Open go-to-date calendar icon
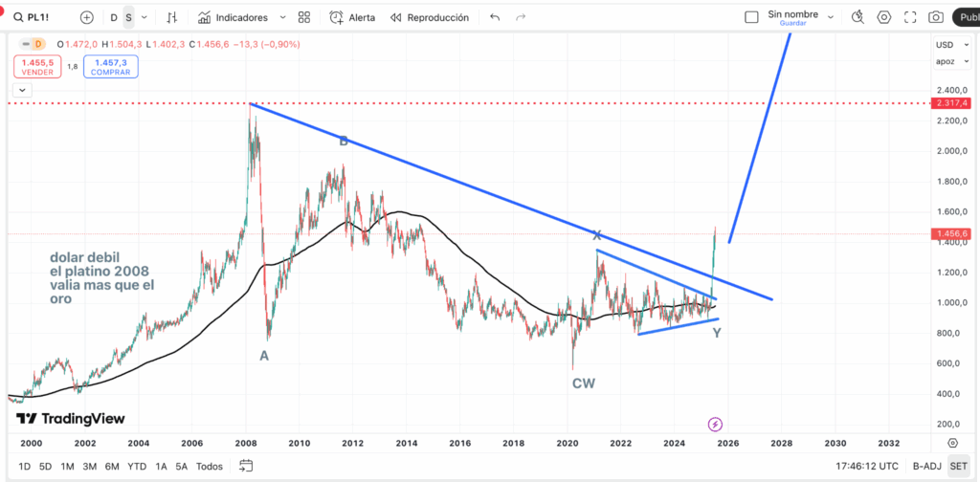 click(246, 467)
